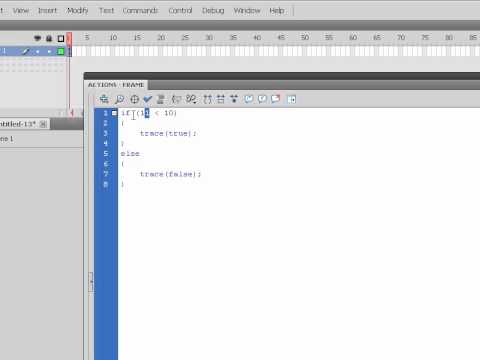
Task: Click frame 50 on the timeline ruler
Action: click(x=305, y=38)
